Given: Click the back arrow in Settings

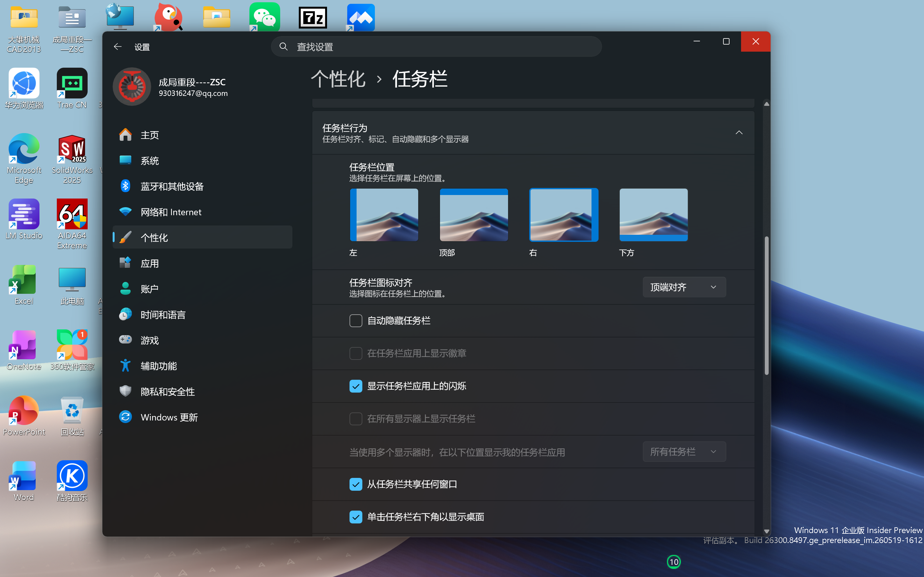Looking at the screenshot, I should click(x=117, y=47).
